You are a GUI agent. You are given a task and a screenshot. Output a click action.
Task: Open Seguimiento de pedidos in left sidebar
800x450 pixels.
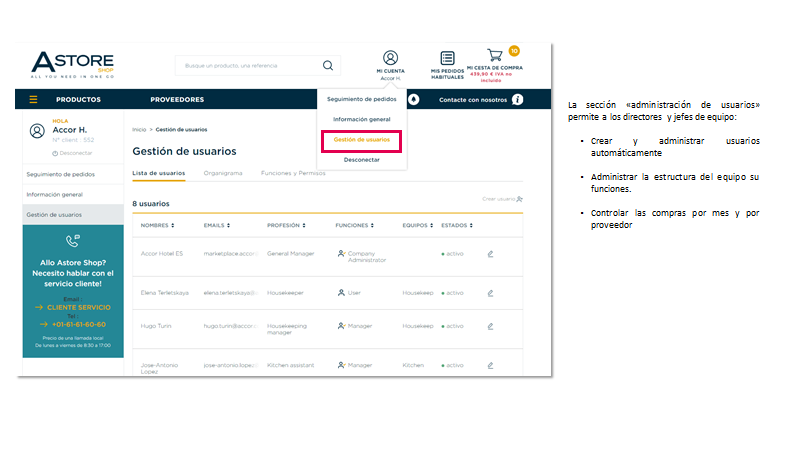[61, 174]
